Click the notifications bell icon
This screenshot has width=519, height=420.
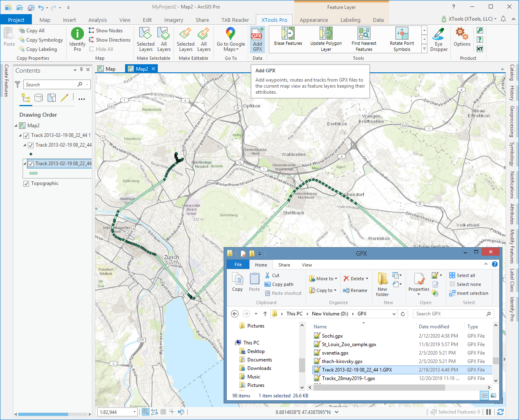coord(503,19)
